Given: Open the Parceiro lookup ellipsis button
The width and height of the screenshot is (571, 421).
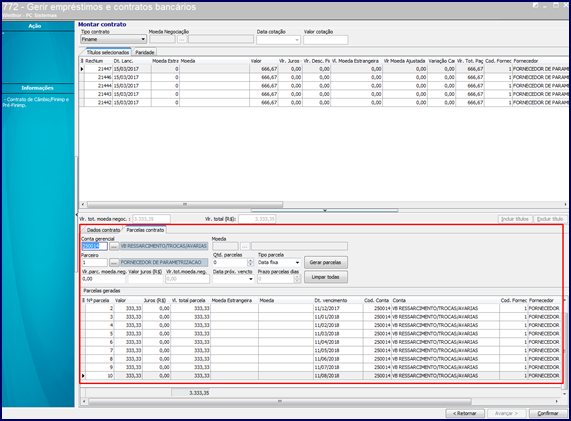Looking at the screenshot, I should pyautogui.click(x=114, y=262).
